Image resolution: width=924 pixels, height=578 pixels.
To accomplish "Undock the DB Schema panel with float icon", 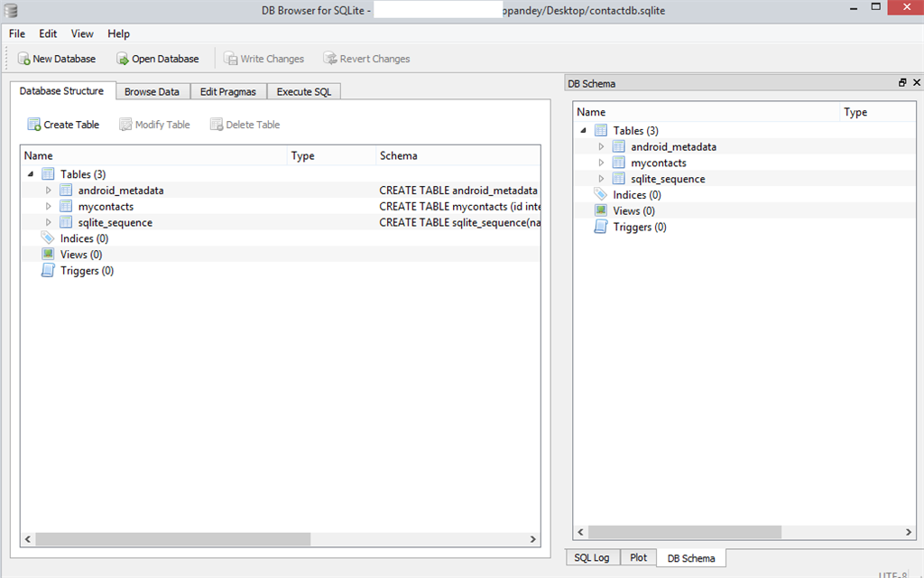I will coord(902,82).
